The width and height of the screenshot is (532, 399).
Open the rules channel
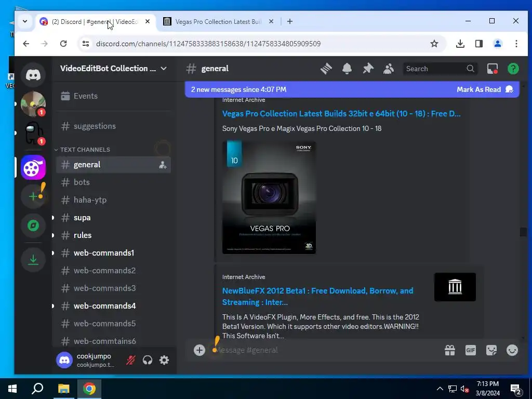pos(113,235)
